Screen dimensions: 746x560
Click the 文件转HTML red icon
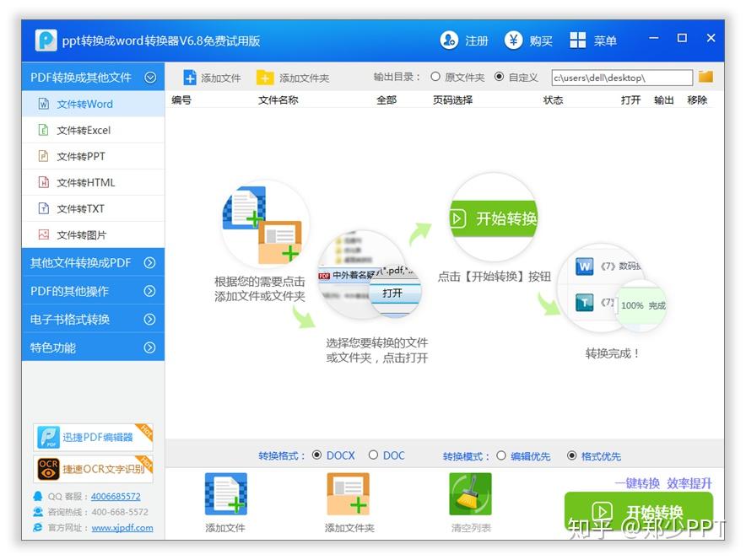point(43,182)
